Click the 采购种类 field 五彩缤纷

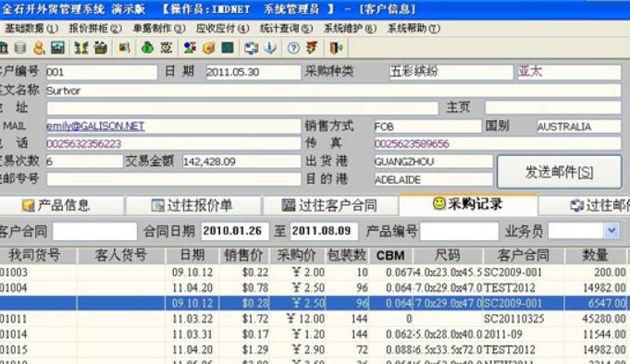click(451, 72)
